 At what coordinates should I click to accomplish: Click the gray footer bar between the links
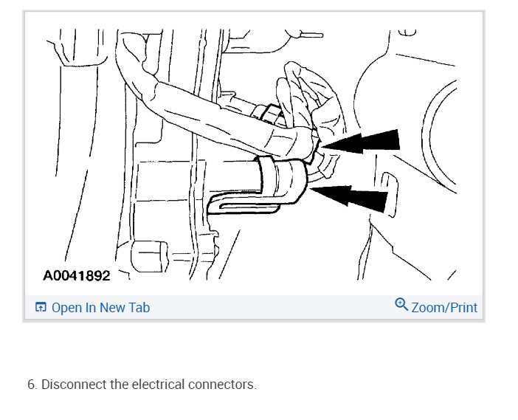[272, 307]
